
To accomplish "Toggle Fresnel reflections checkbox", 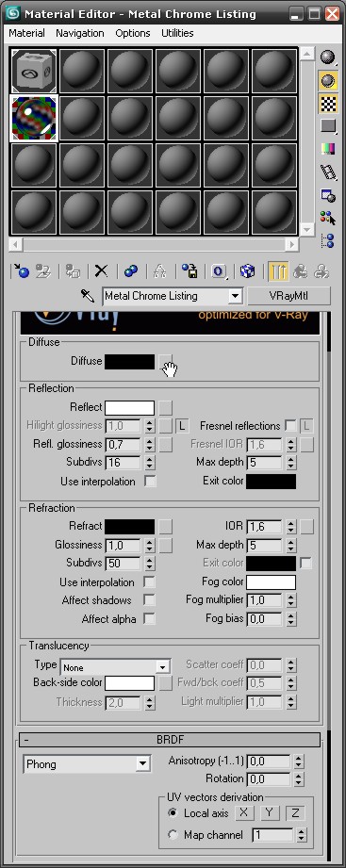I will (290, 425).
